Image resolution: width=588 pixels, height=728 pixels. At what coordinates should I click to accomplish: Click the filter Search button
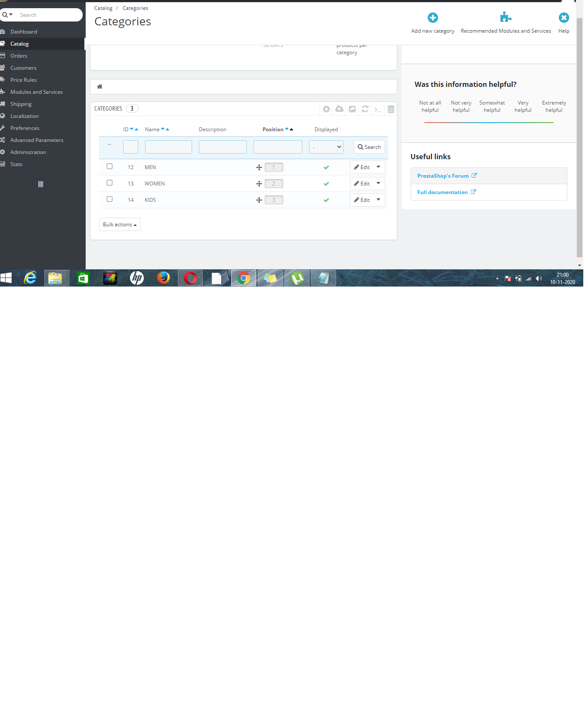pos(369,147)
